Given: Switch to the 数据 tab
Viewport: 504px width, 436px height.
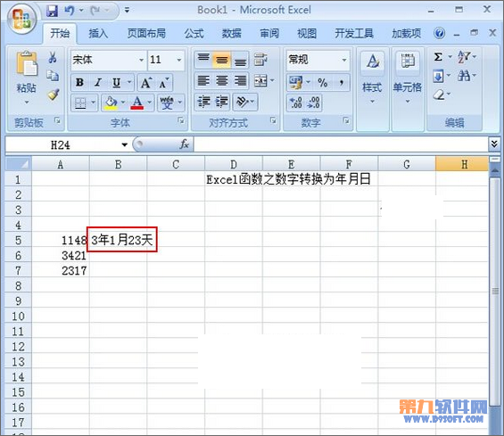Looking at the screenshot, I should click(x=231, y=33).
